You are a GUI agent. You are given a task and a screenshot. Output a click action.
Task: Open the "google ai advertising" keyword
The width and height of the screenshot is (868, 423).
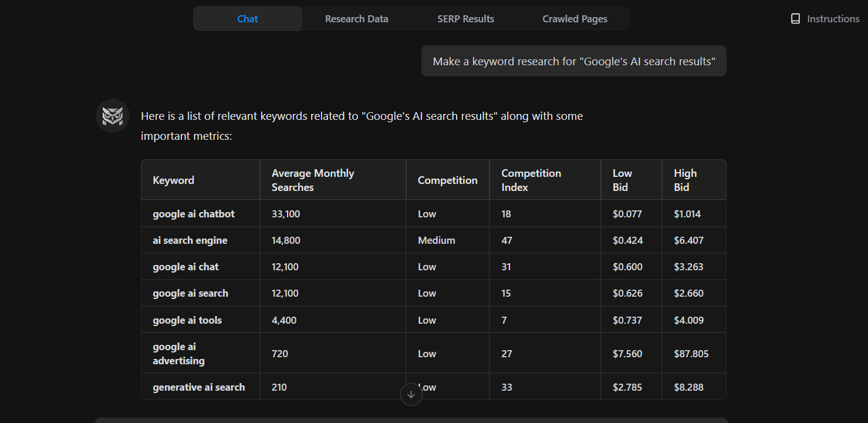178,353
